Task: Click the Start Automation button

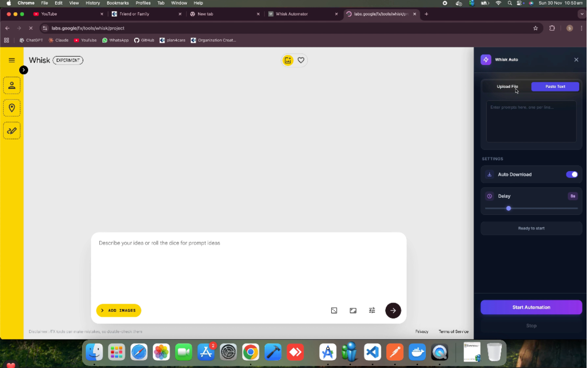Action: (531, 307)
